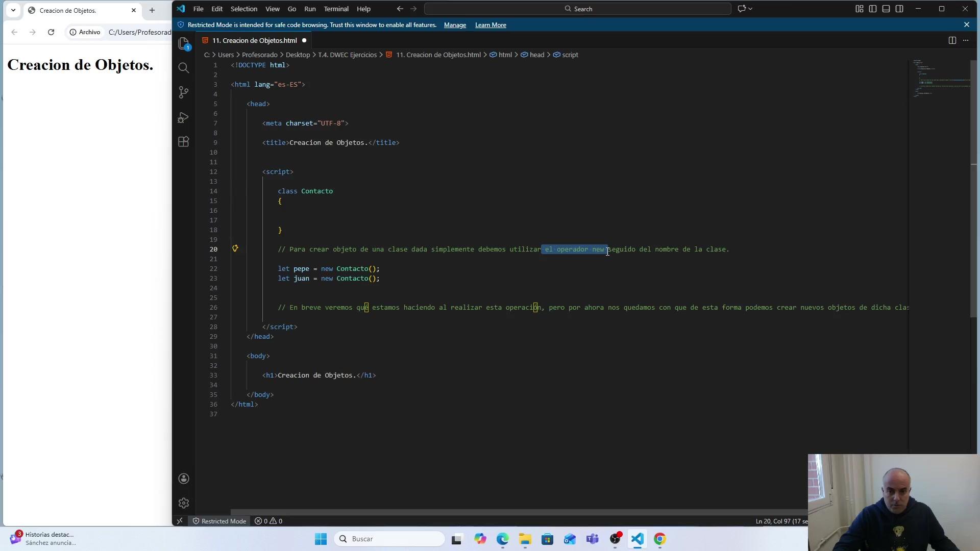
Task: Open the Extensions view
Action: (184, 142)
